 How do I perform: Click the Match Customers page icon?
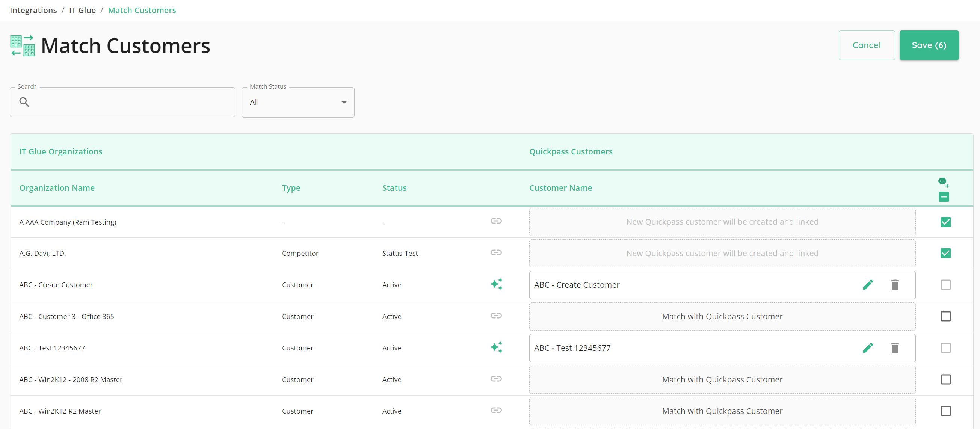(x=23, y=45)
